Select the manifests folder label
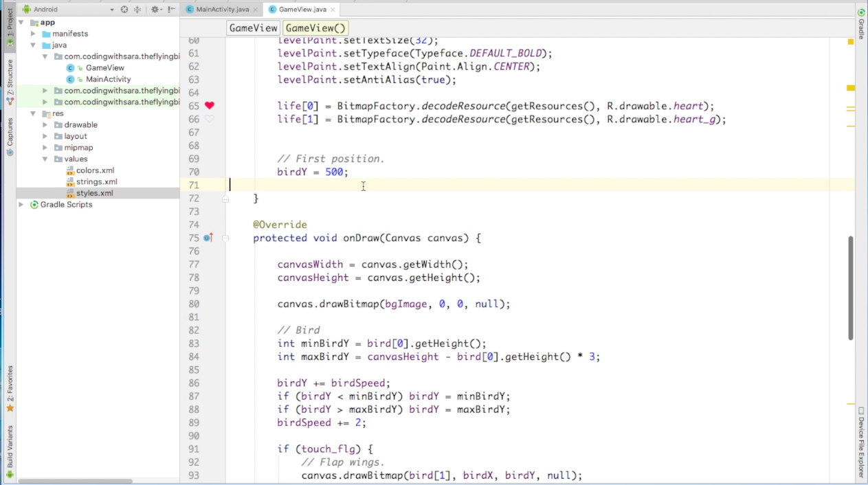Viewport: 868px width, 485px height. 70,34
